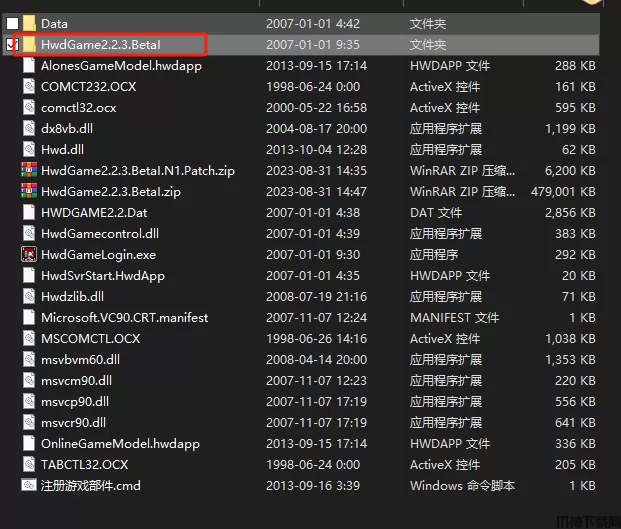Click the dx8vb.dll file icon
The image size is (621, 529).
tap(29, 128)
